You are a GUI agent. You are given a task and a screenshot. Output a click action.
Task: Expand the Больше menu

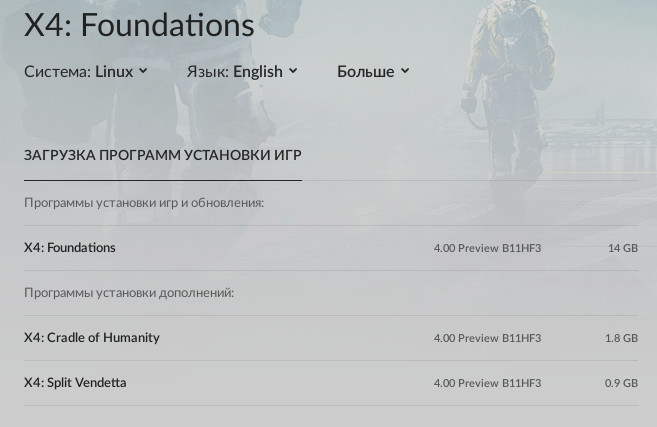coord(373,71)
